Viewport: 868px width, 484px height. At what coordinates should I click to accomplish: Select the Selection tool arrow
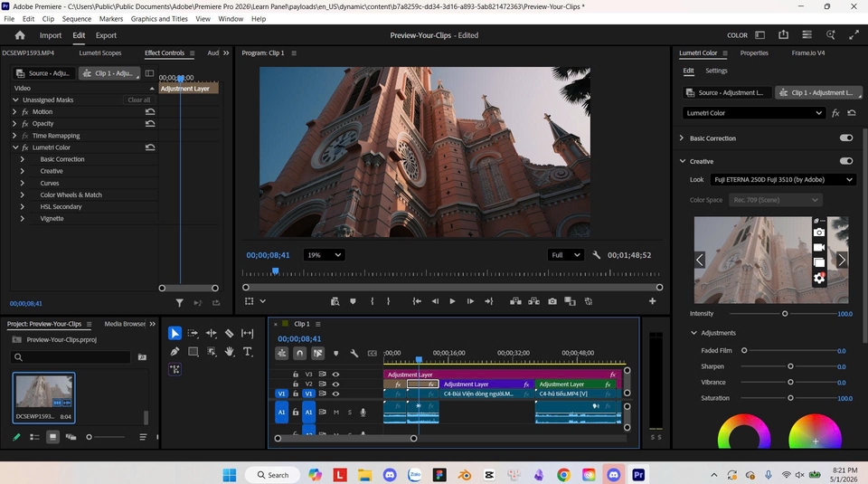point(175,334)
